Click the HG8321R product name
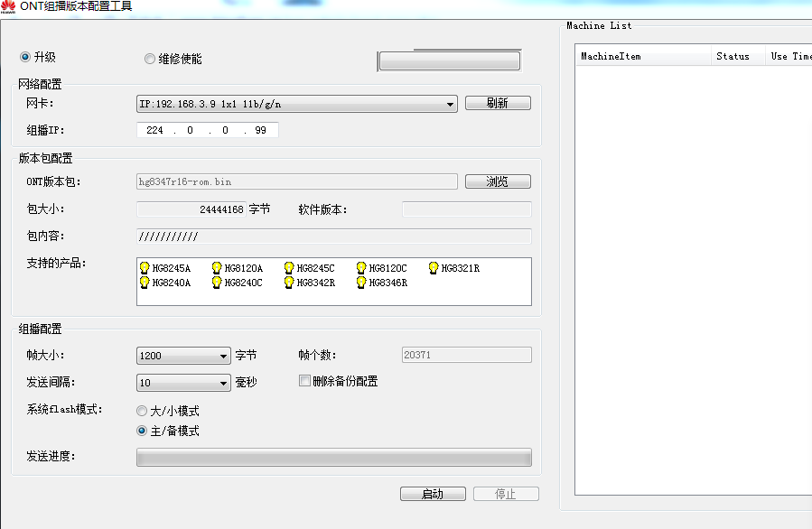 point(461,268)
